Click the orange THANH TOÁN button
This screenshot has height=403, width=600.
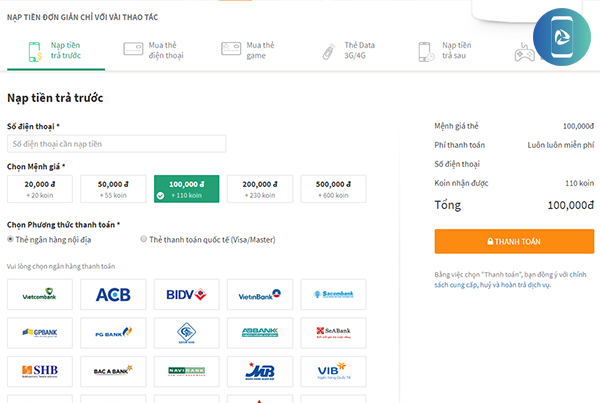[x=514, y=242]
